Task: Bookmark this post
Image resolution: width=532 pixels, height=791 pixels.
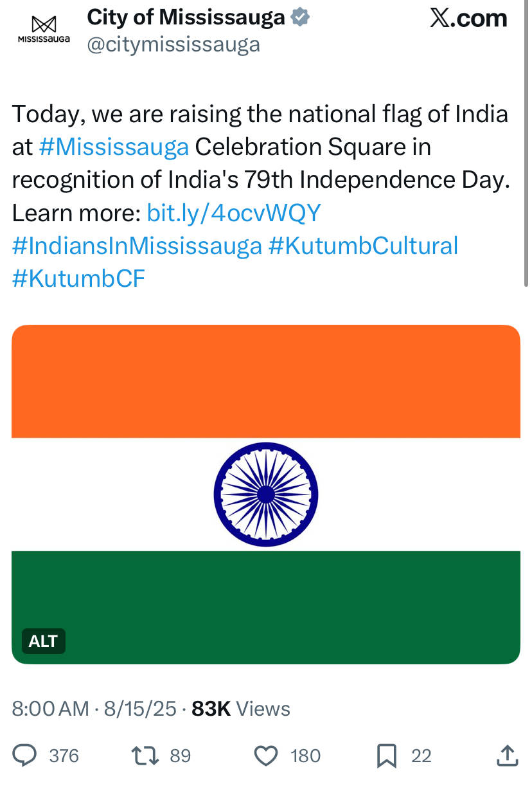Action: (x=387, y=756)
